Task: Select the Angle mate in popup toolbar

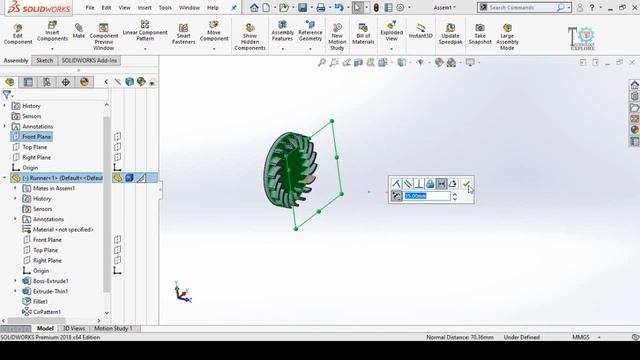Action: click(x=453, y=184)
